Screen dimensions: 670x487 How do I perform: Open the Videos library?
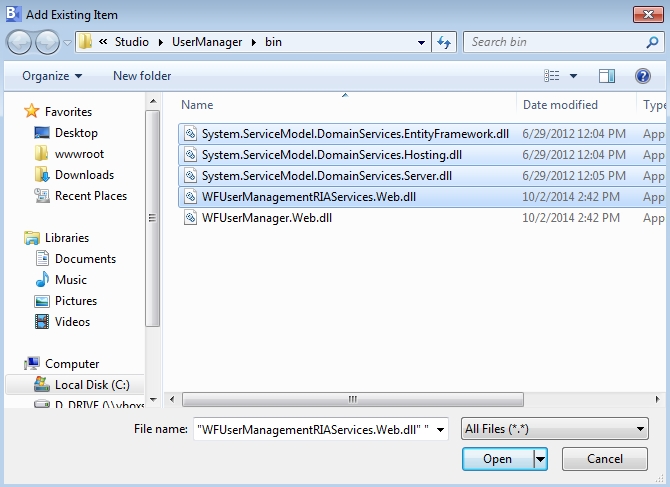[x=72, y=322]
